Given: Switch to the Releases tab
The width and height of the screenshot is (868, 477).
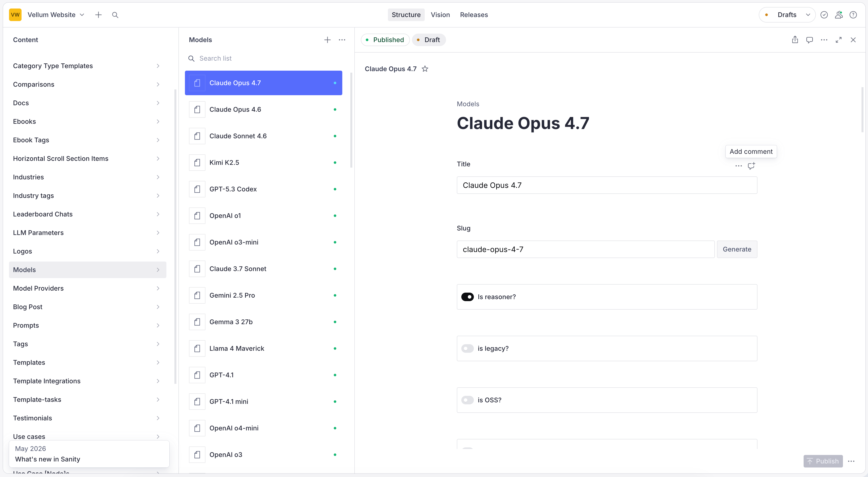Looking at the screenshot, I should click(x=474, y=15).
